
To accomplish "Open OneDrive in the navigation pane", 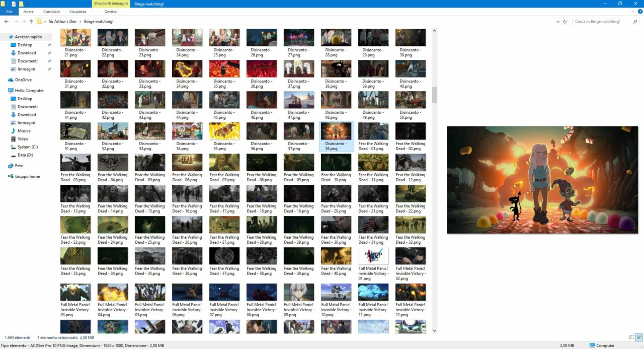I will click(23, 80).
